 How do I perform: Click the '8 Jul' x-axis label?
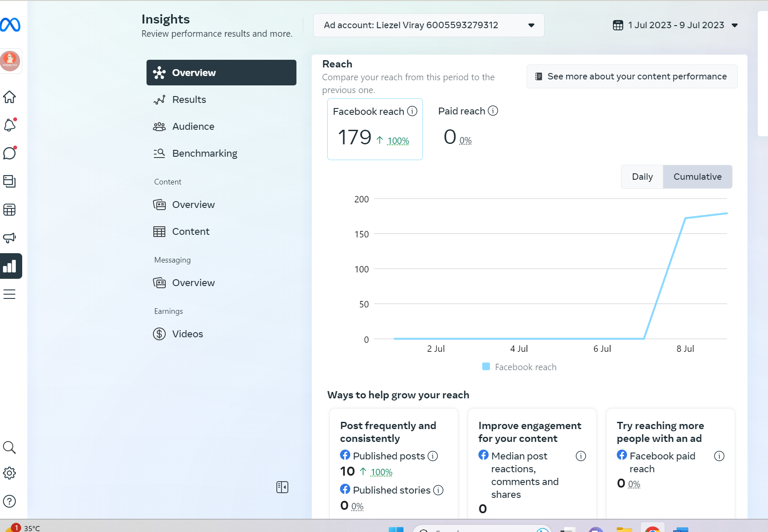pyautogui.click(x=685, y=349)
